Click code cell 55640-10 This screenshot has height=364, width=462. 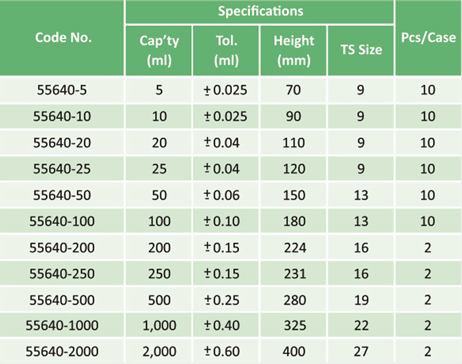click(62, 116)
